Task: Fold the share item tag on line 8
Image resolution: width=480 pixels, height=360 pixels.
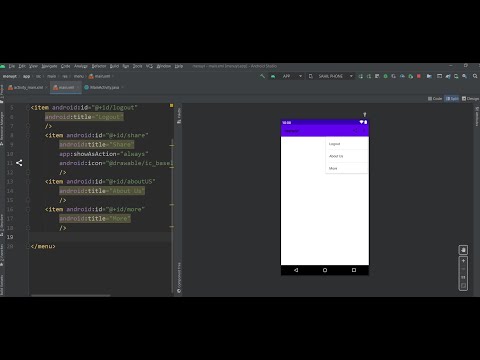Action: click(28, 135)
